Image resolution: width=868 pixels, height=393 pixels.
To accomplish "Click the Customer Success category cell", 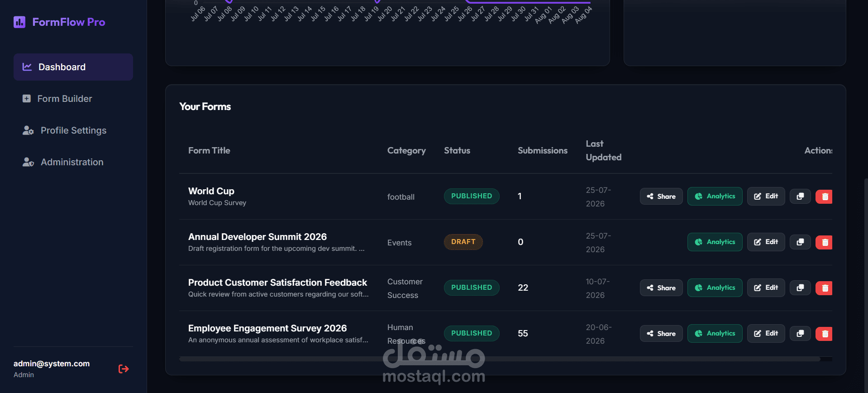I will [405, 288].
